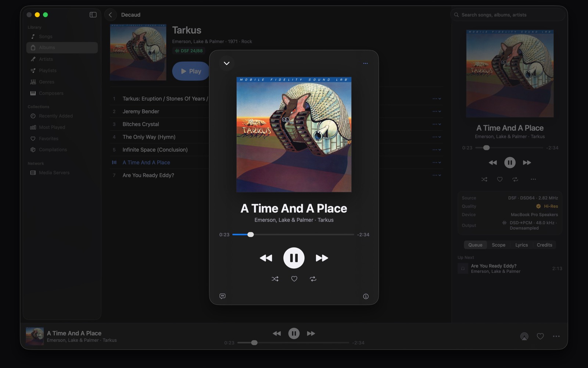588x368 pixels.
Task: Switch to the Credits tab
Action: [545, 245]
